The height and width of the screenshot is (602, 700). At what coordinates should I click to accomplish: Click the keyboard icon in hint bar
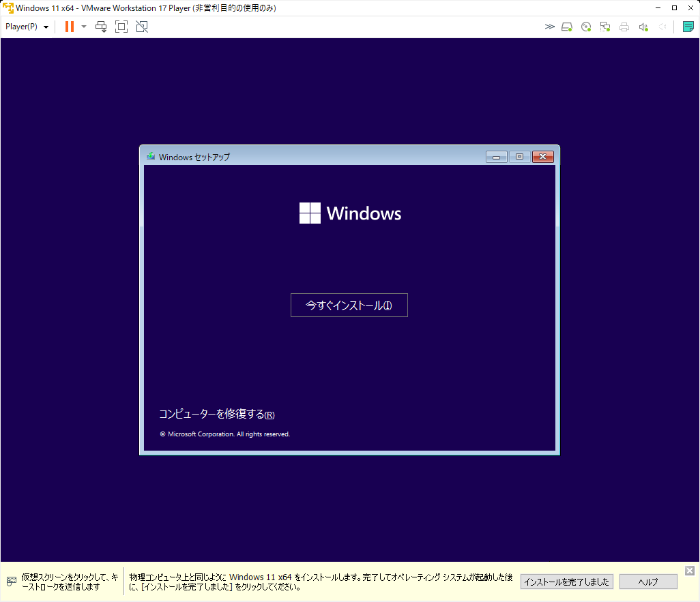12,582
